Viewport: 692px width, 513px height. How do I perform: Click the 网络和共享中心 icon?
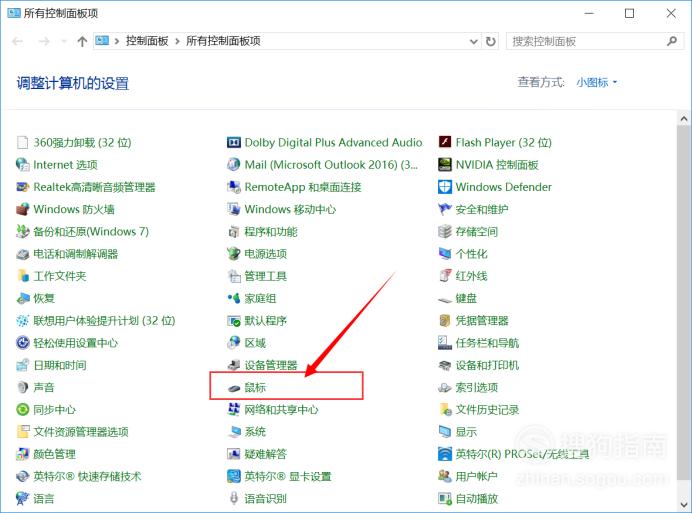[233, 409]
